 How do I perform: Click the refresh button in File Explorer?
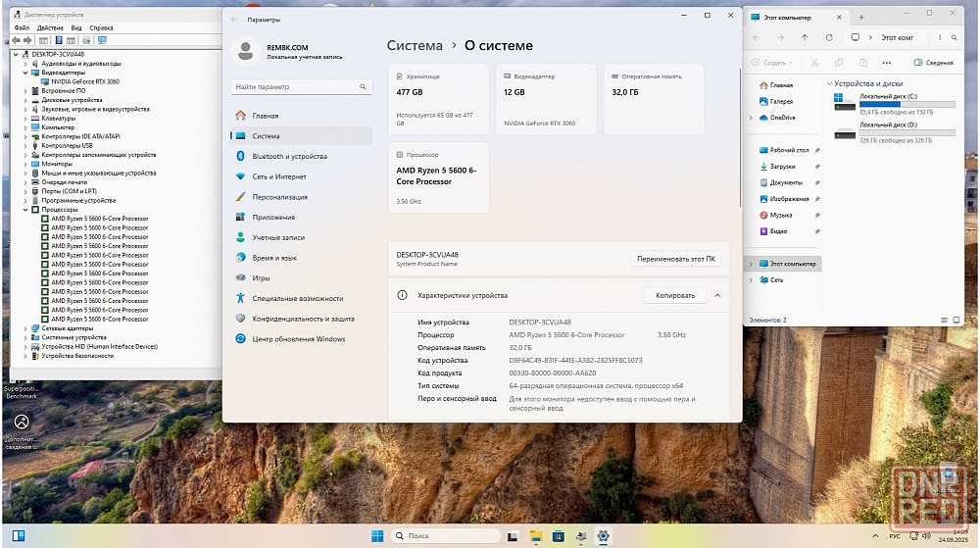(828, 37)
